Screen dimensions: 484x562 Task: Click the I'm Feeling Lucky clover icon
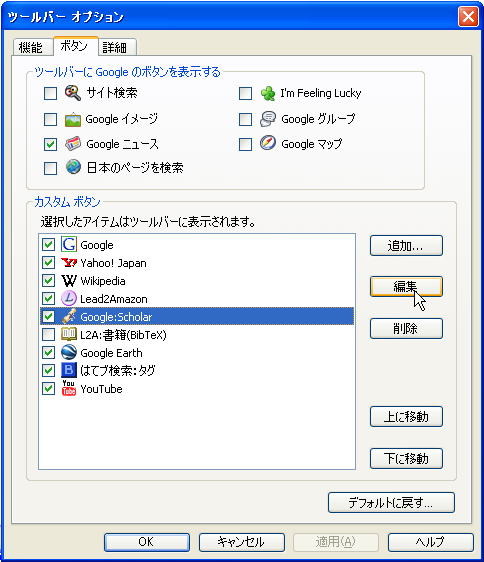tap(268, 93)
